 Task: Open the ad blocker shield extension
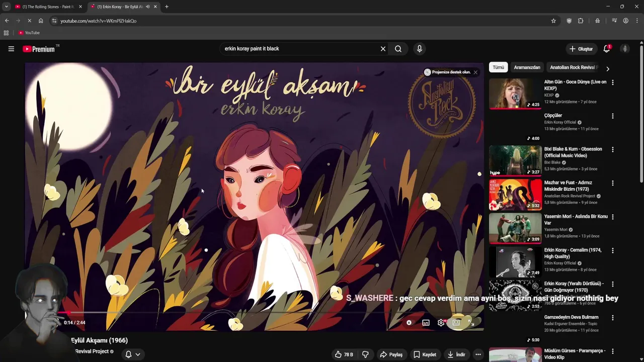(x=569, y=21)
